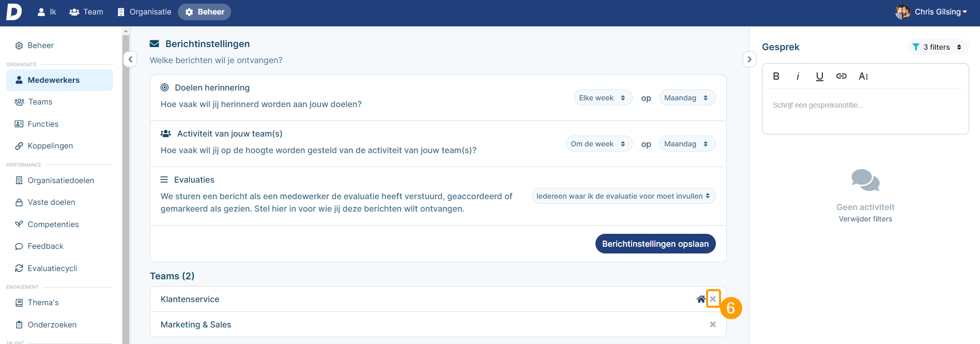
Task: Click the Chris Gilsing profile avatar
Action: pyautogui.click(x=902, y=12)
